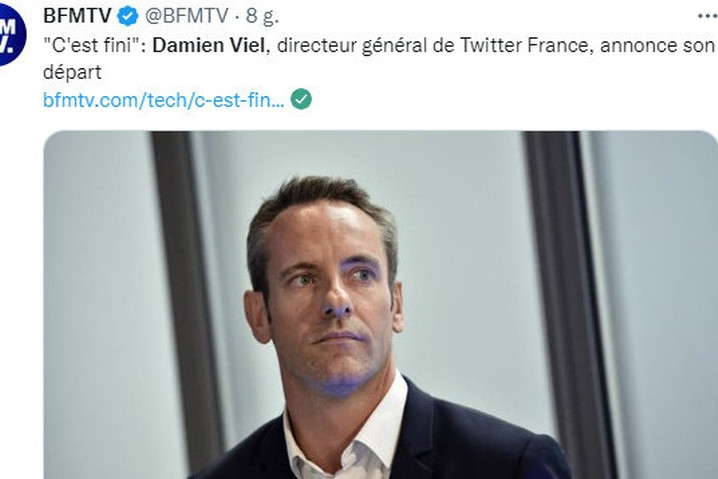Screen dimensions: 718x479
Task: Open the tweet's attached photo
Action: tap(380, 305)
